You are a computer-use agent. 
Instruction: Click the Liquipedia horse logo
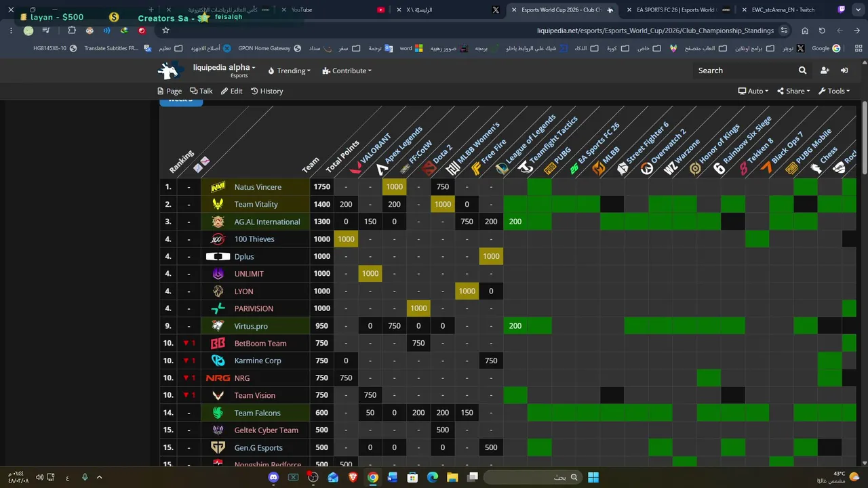(170, 70)
